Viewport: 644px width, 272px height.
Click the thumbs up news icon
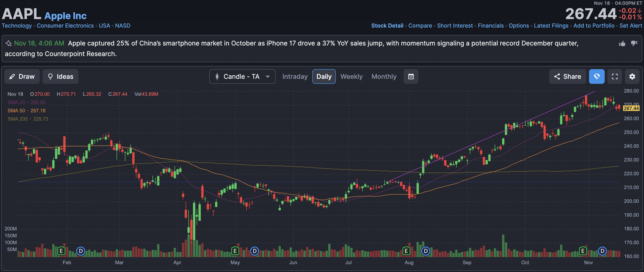click(x=622, y=44)
